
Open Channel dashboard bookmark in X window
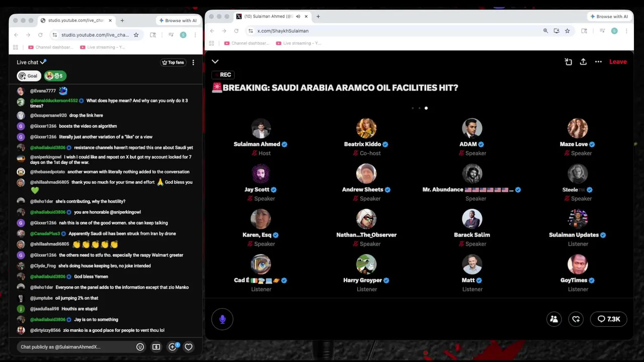tap(247, 43)
